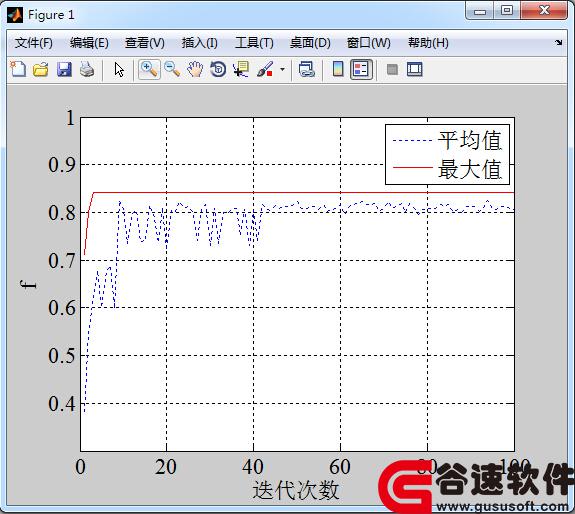Activate the Zoom Out magnifier
The width and height of the screenshot is (575, 514).
click(x=172, y=69)
